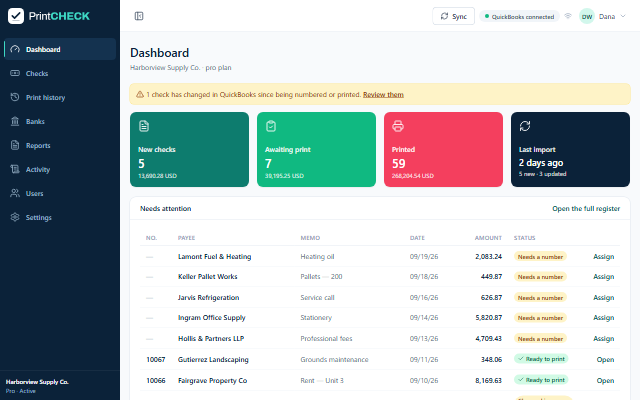Click the QuickBooks connected status badge
This screenshot has height=400, width=640.
[519, 16]
